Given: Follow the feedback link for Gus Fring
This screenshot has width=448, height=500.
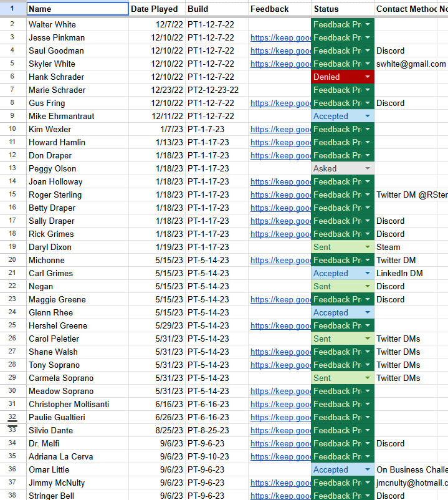Looking at the screenshot, I should point(280,103).
